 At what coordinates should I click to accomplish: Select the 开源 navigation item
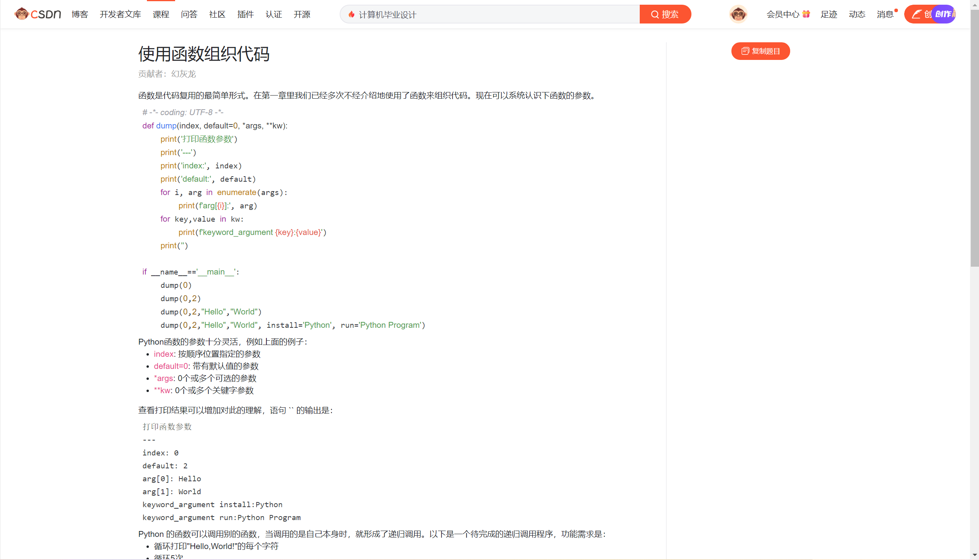pos(302,14)
